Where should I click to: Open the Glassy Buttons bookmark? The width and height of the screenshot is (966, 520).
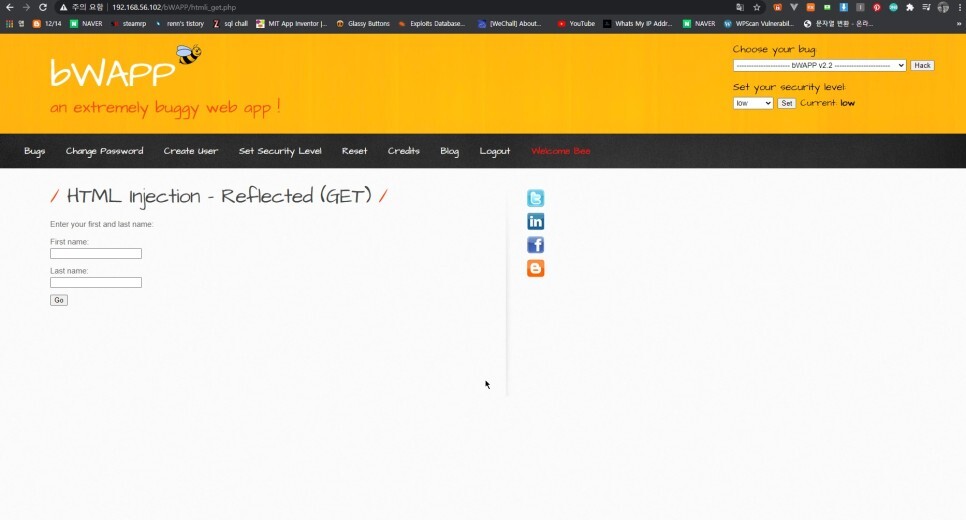tap(363, 23)
